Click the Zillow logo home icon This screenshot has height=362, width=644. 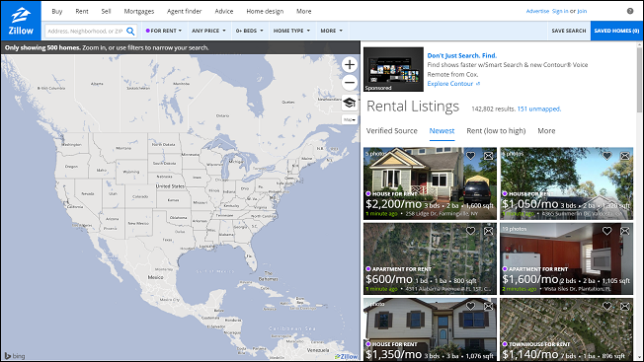[21, 21]
